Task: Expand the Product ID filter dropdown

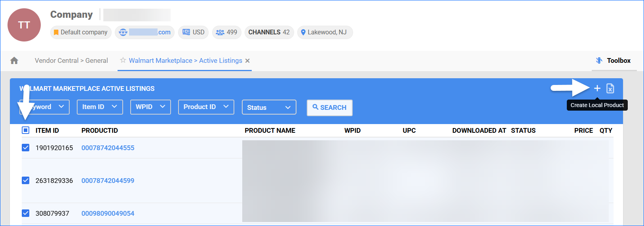Action: tap(206, 107)
